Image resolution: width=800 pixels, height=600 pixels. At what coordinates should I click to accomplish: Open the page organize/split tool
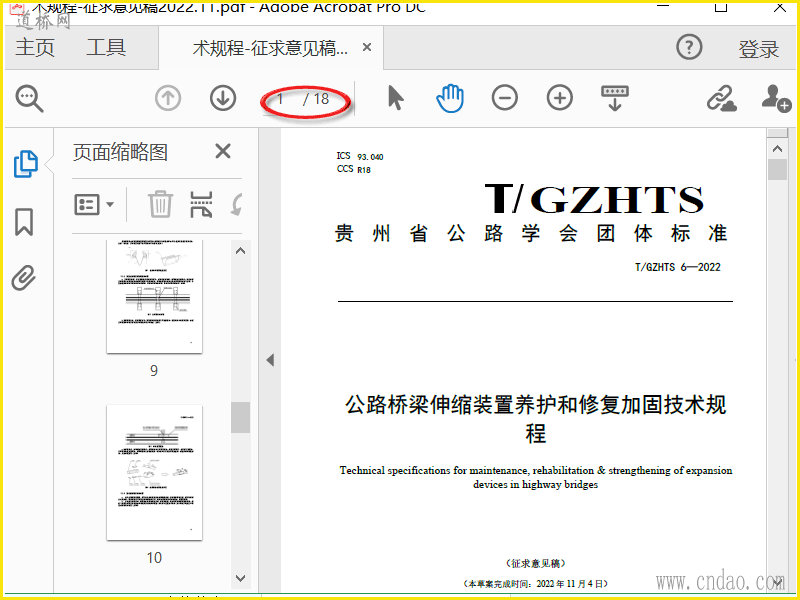click(x=201, y=205)
